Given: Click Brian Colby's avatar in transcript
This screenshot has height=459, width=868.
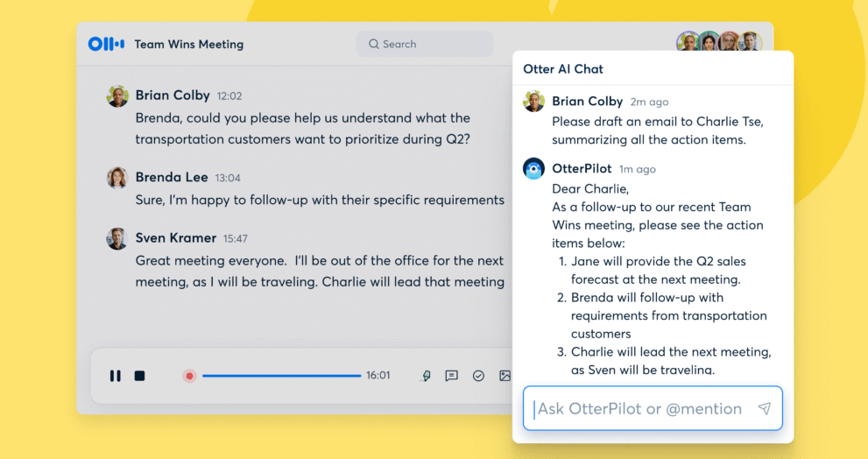Looking at the screenshot, I should pos(117,95).
